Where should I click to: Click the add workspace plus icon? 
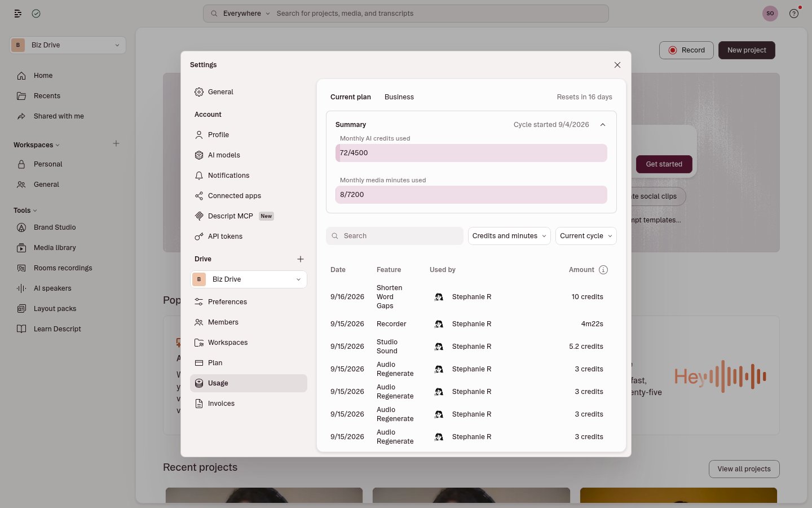116,144
